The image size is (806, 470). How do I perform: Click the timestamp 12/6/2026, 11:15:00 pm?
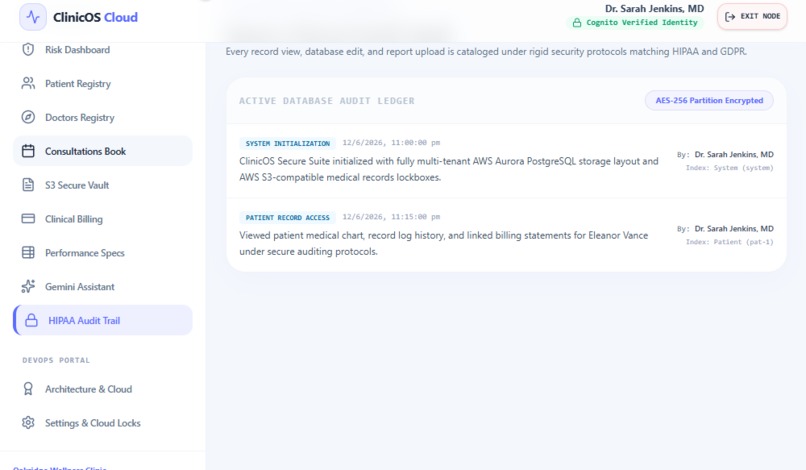(391, 217)
